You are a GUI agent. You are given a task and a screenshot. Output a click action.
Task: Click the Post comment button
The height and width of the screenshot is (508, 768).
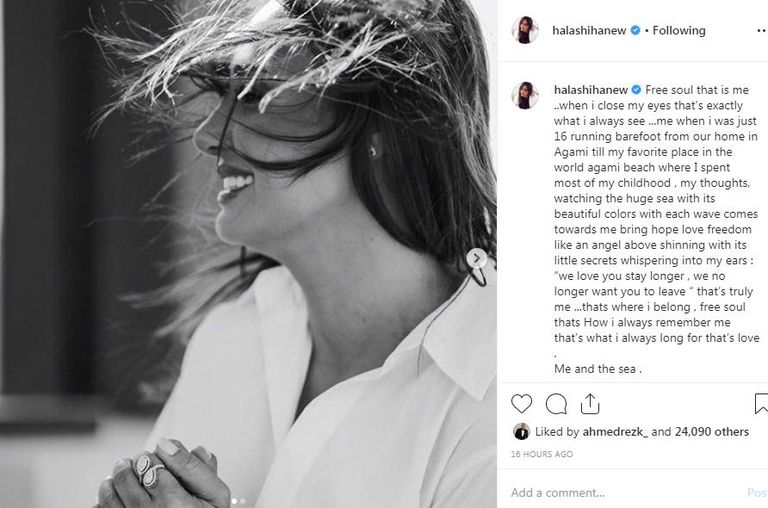758,492
